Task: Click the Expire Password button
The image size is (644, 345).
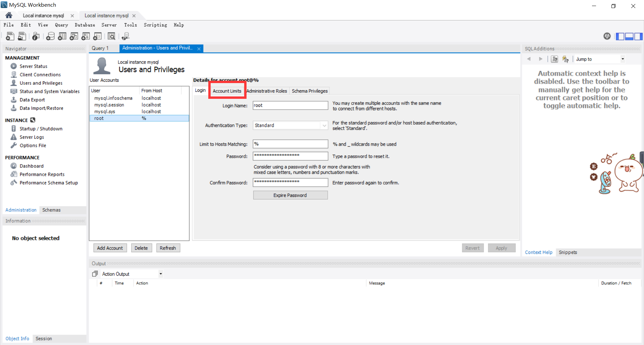Action: tap(290, 195)
